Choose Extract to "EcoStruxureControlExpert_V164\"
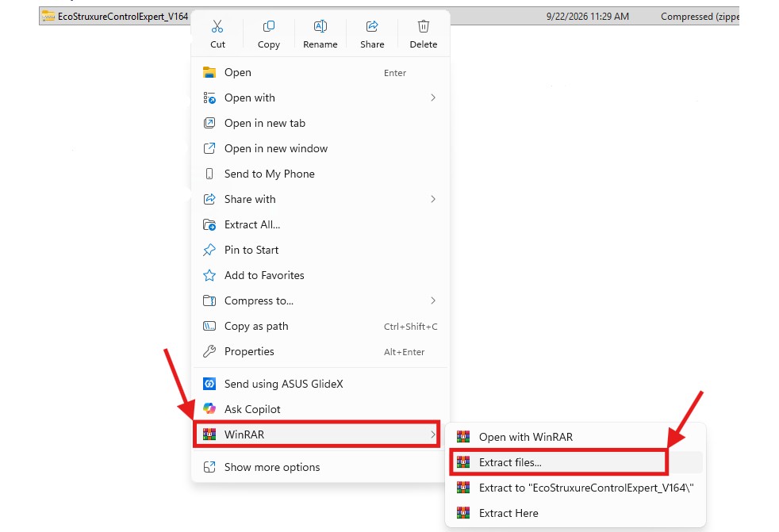This screenshot has width=779, height=532. 575,488
